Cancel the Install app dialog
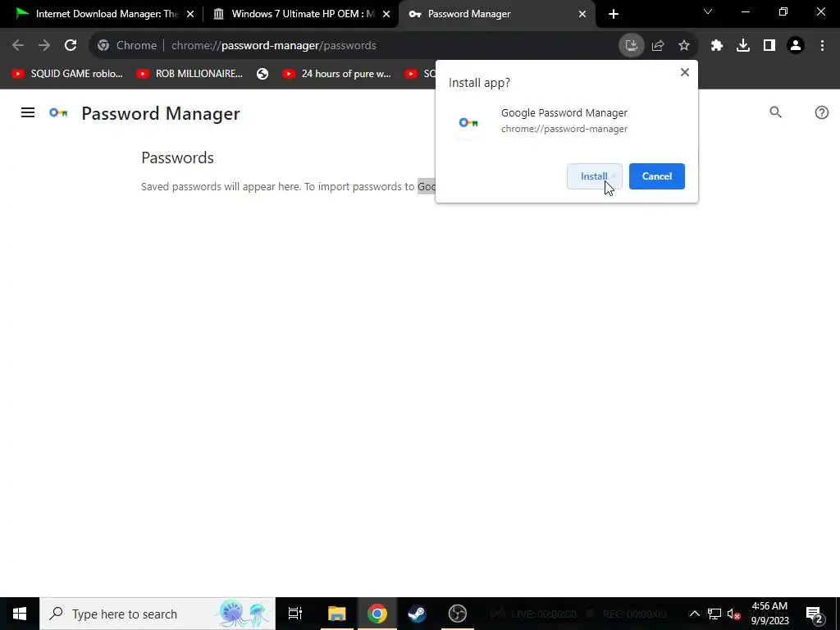This screenshot has width=840, height=630. click(x=657, y=176)
